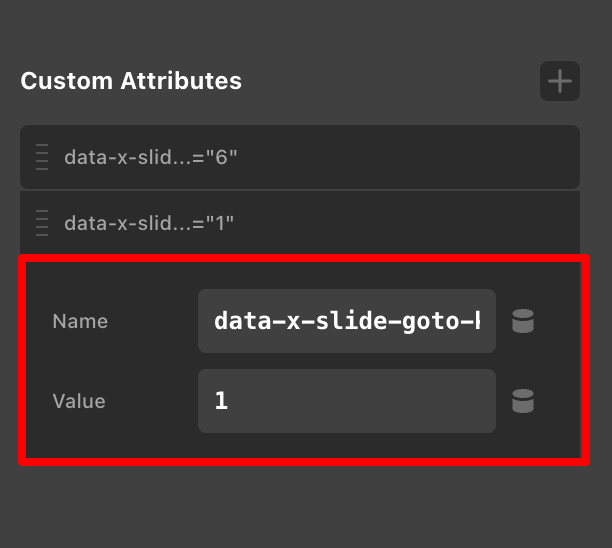Select the data-x-slid...="1" label text
612x548 pixels.
click(149, 221)
